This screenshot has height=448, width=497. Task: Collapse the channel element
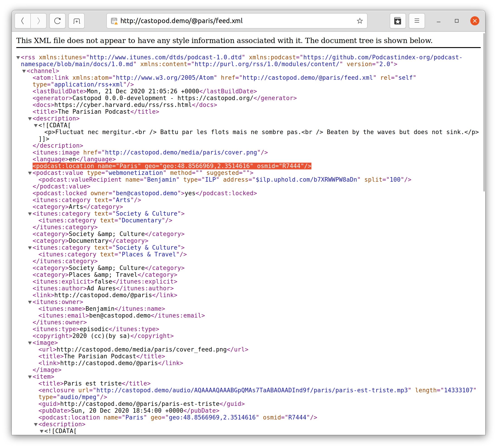pos(24,71)
